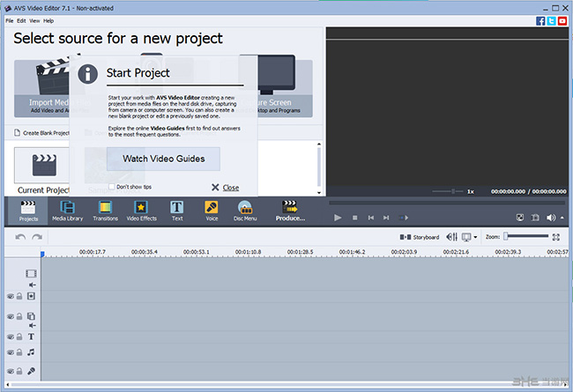
Task: Click the overlay track audio icon
Action: click(x=33, y=325)
